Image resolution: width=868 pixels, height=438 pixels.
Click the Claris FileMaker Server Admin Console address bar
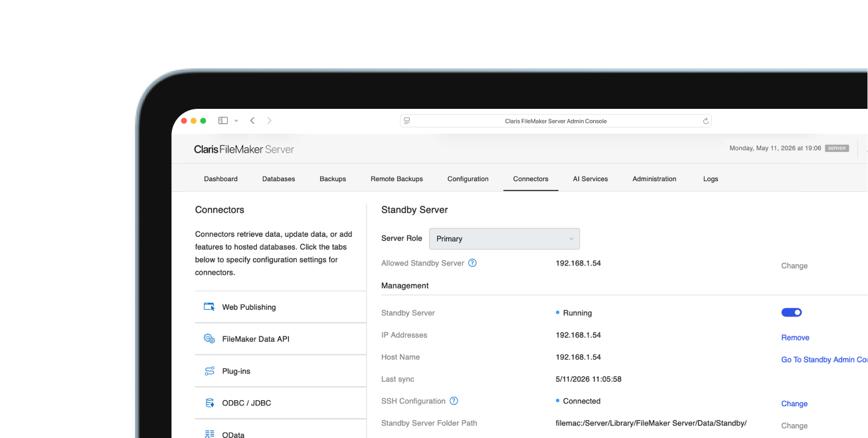point(555,121)
